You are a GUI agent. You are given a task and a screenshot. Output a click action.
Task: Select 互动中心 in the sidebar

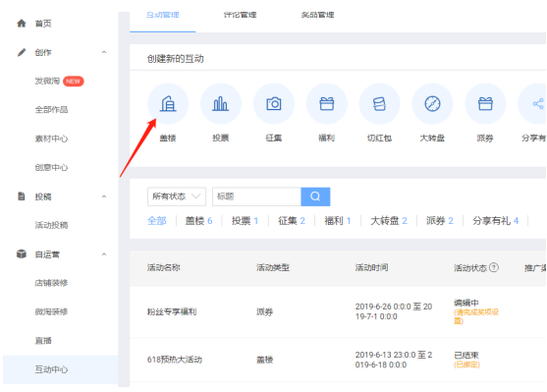60,369
